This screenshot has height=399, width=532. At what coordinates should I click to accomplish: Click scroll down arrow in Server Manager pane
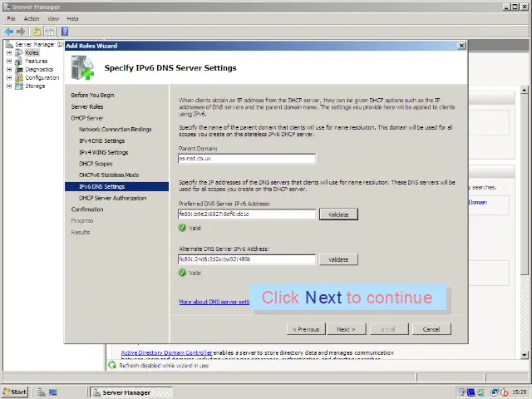(525, 355)
